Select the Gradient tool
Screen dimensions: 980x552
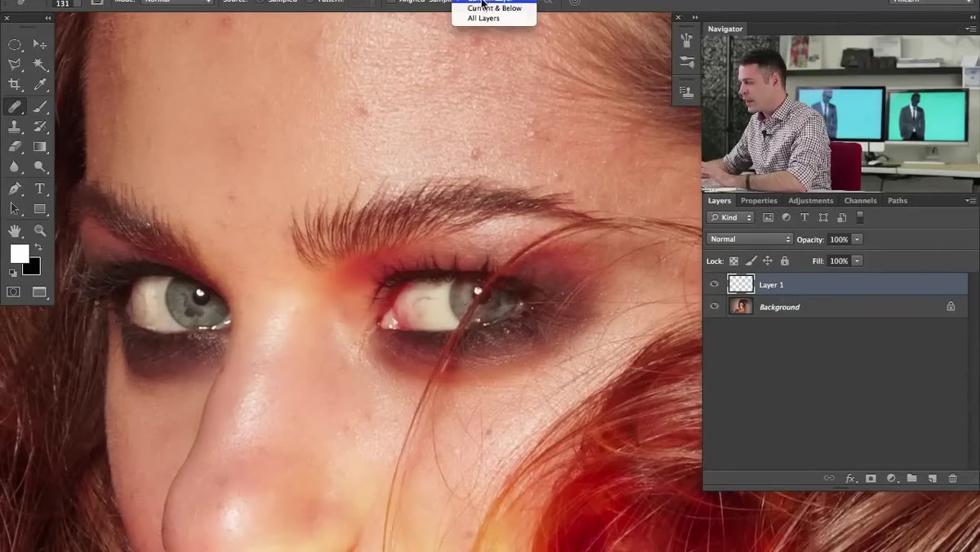39,147
